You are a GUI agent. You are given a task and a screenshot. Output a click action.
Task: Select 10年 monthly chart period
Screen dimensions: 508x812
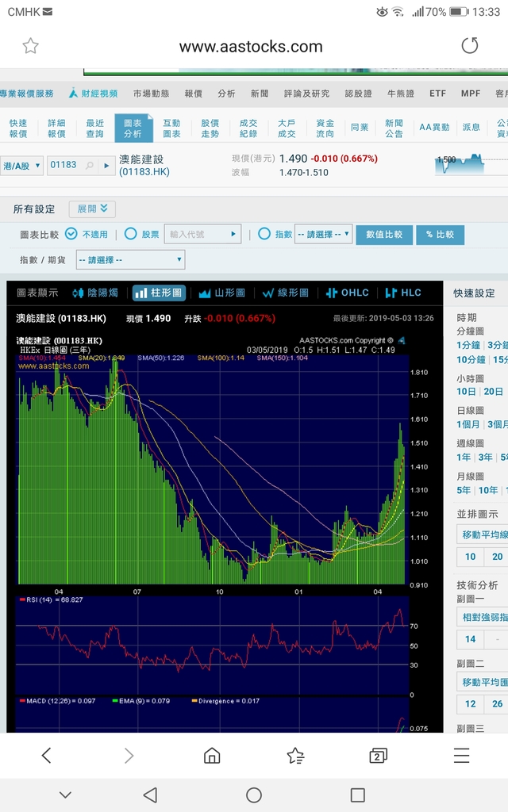(488, 490)
